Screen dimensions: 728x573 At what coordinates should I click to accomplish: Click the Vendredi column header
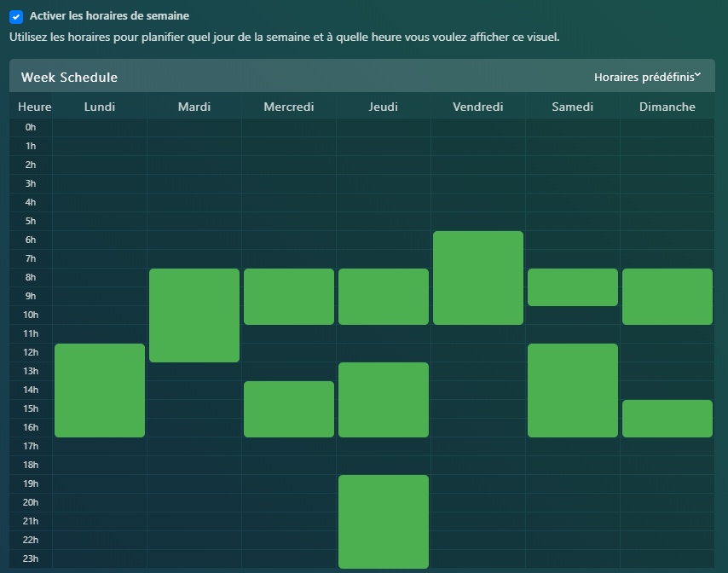coord(477,107)
